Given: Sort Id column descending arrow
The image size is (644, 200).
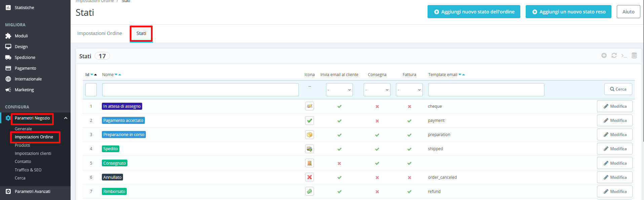Looking at the screenshot, I should point(92,75).
